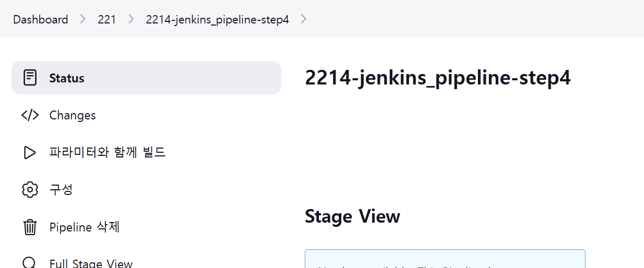The width and height of the screenshot is (644, 268).
Task: Open the 221 folder breadcrumb
Action: click(x=107, y=19)
